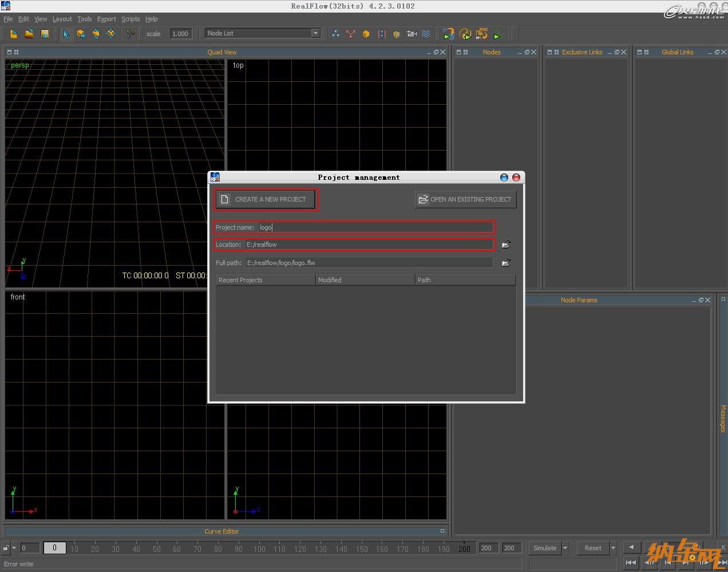Click the play backward arrow button
The width and height of the screenshot is (728, 572).
coord(631,547)
